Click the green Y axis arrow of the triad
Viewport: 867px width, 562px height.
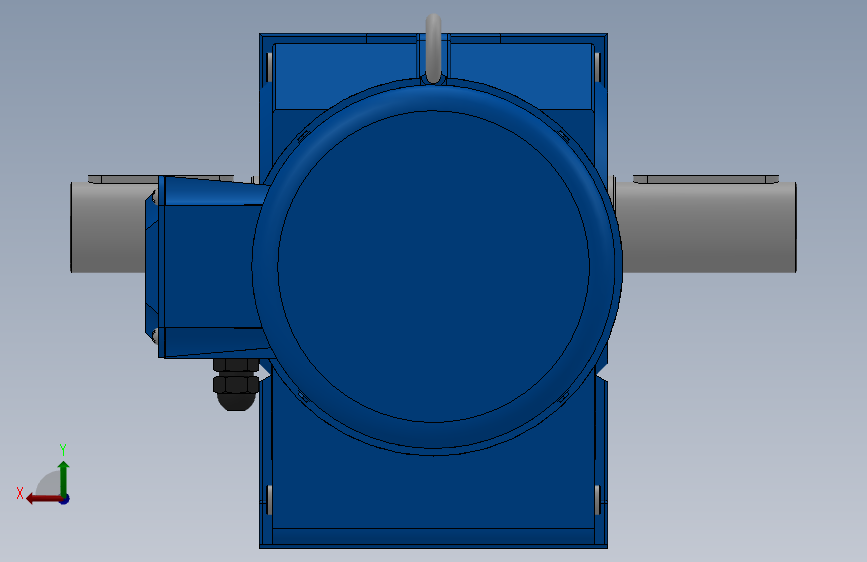coord(64,478)
